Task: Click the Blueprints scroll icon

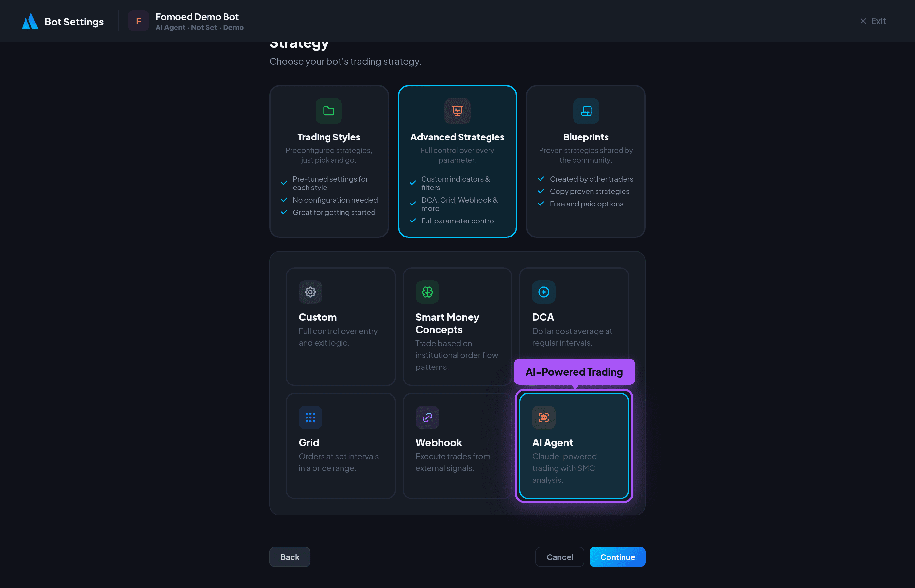Action: tap(586, 111)
